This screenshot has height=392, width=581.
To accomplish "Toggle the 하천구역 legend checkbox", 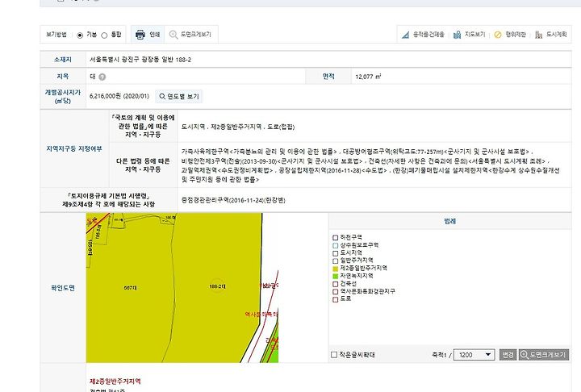I will (x=336, y=237).
